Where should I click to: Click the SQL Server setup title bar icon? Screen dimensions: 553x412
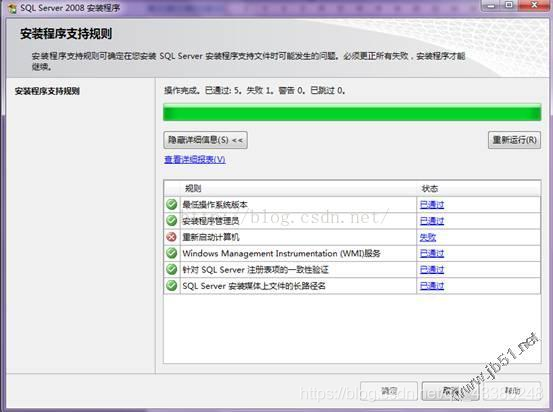click(12, 8)
